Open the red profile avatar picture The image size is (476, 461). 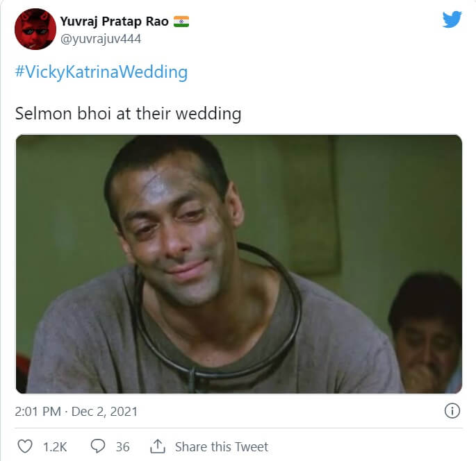coord(35,29)
